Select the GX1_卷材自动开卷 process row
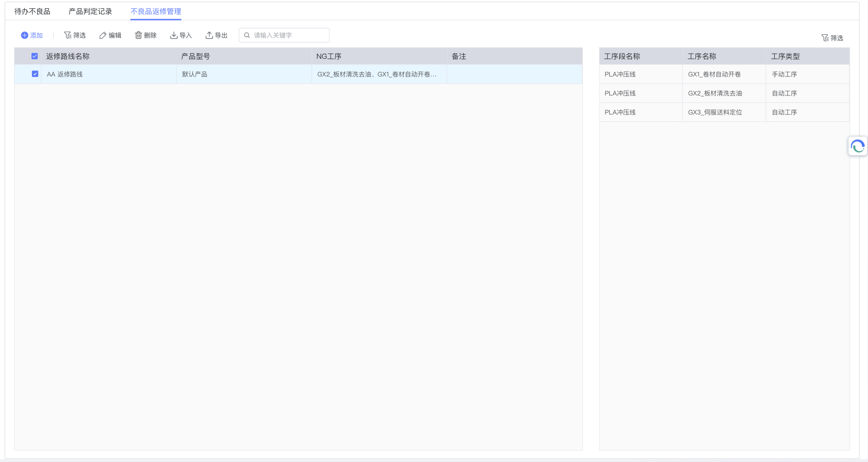Screen dimensions: 868x462 (x=714, y=74)
